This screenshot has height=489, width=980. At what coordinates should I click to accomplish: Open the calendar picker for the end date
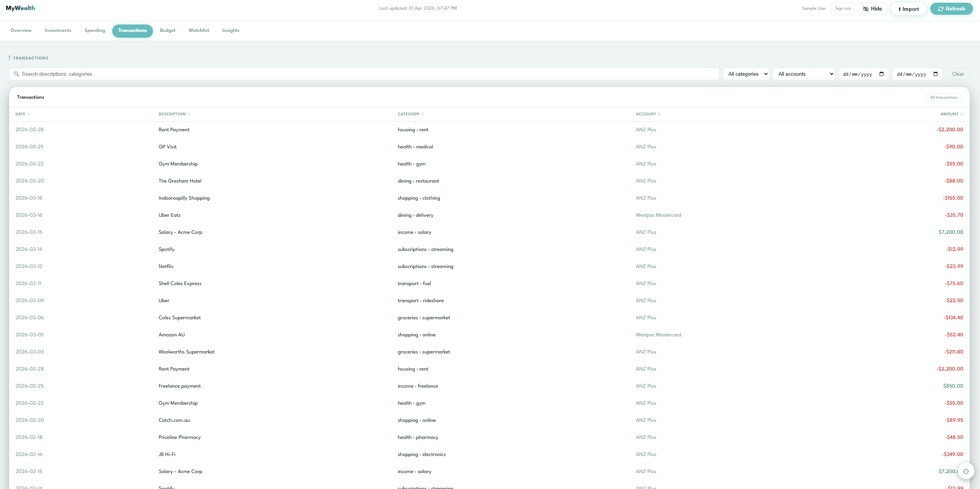pos(936,74)
